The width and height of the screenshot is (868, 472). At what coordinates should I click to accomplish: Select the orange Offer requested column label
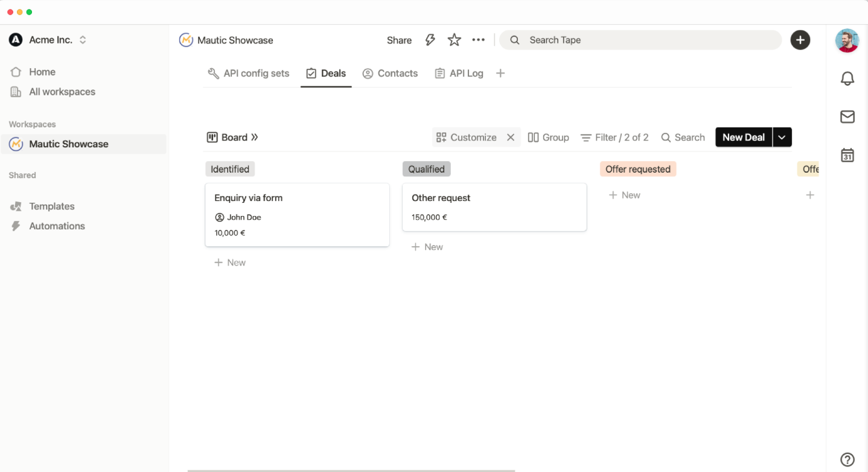point(638,169)
